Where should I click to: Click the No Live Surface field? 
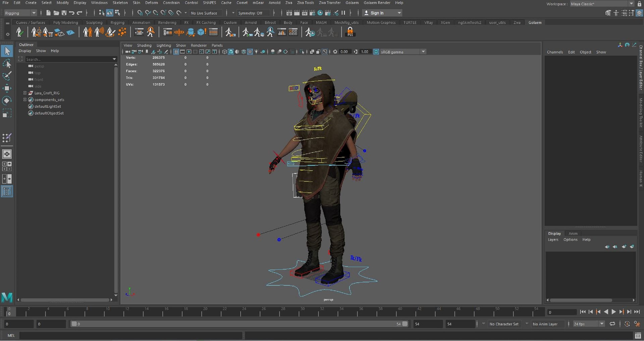tap(206, 13)
